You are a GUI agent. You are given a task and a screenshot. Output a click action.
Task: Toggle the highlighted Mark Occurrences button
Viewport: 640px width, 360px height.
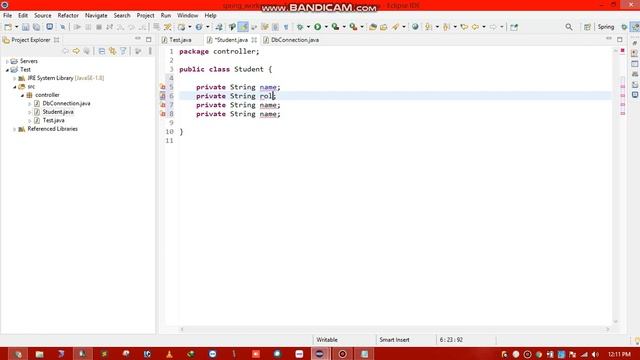click(243, 27)
